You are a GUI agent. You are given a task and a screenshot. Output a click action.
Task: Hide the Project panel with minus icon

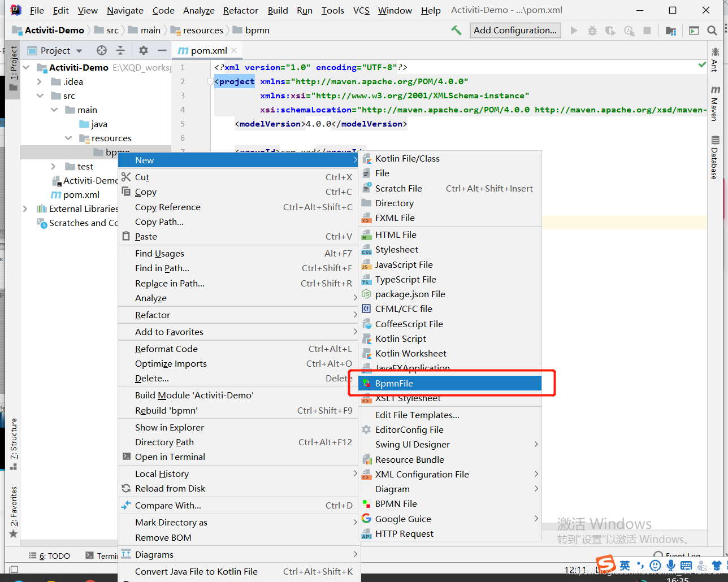pos(162,50)
